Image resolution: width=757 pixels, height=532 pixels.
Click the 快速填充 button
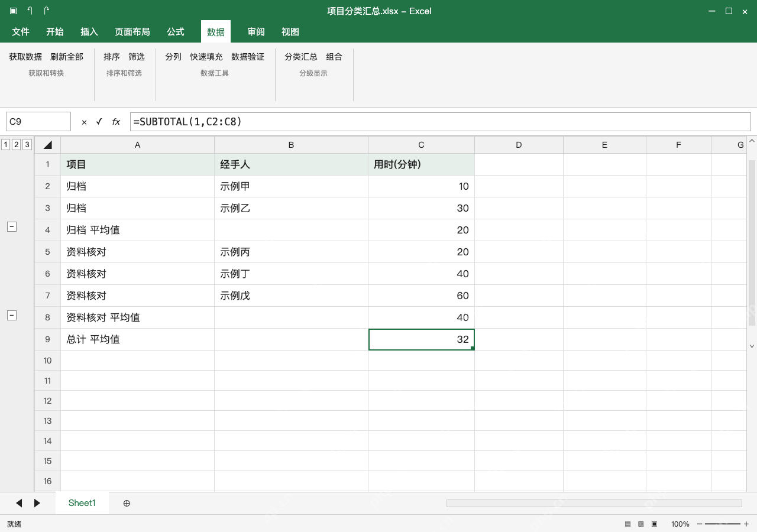tap(206, 57)
